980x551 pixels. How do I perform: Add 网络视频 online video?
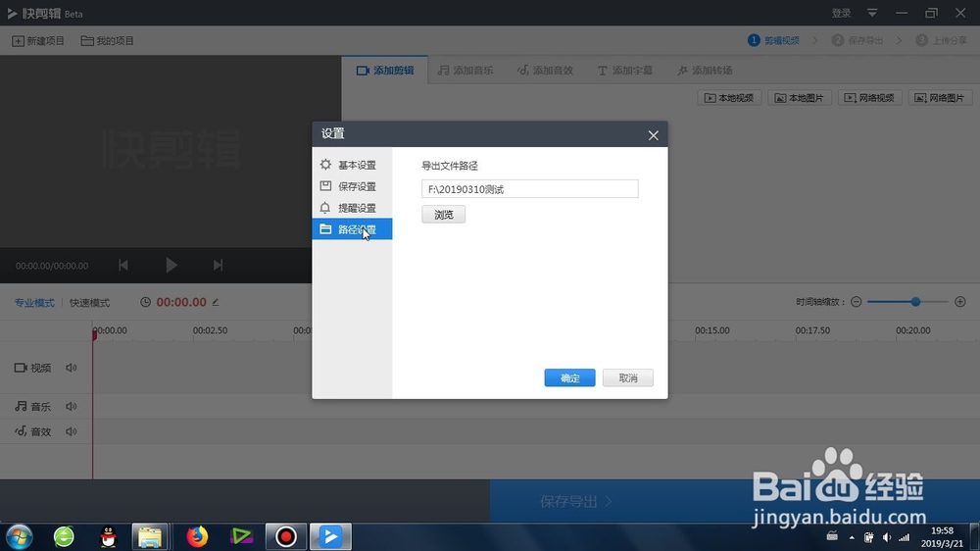pos(869,98)
